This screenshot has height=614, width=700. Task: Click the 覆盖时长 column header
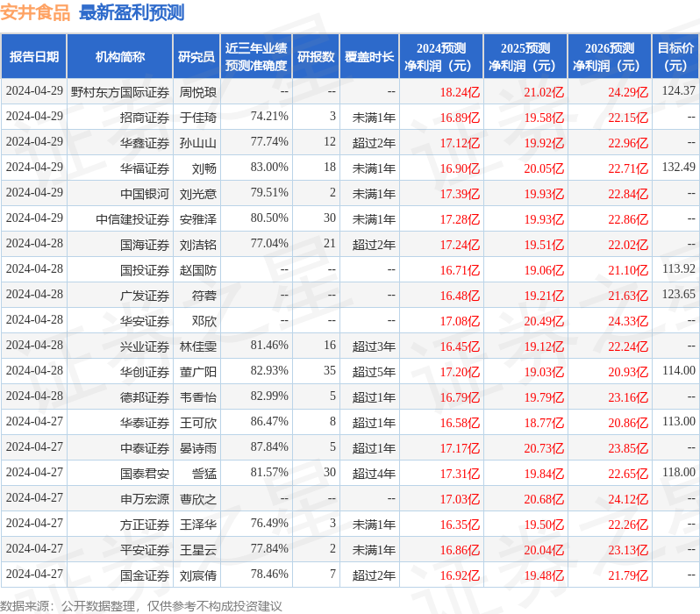[x=369, y=57]
